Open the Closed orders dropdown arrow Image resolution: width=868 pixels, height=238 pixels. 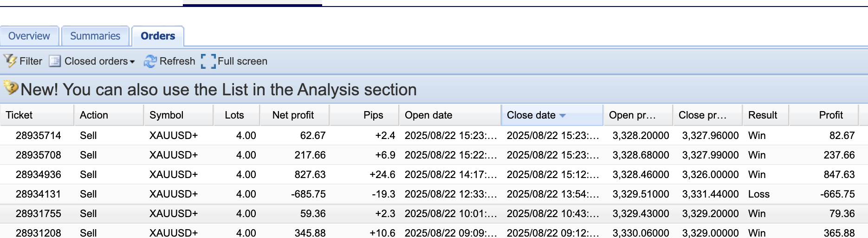coord(132,62)
